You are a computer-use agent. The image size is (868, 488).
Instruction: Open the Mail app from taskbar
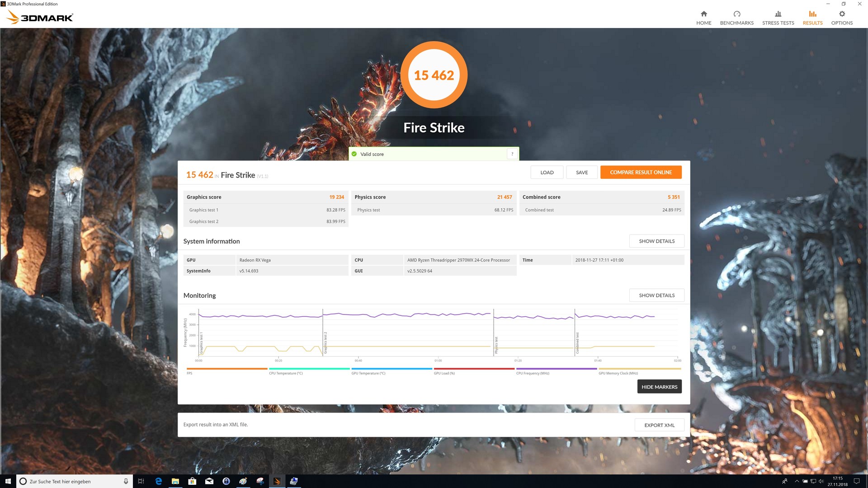click(x=209, y=481)
